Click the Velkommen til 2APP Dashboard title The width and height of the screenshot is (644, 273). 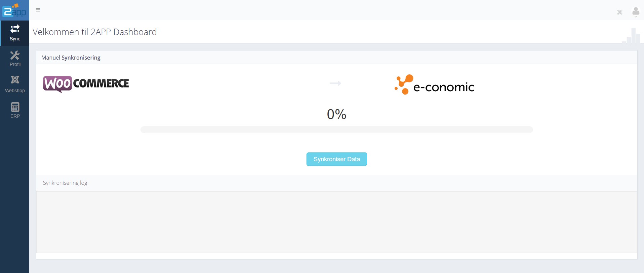95,32
